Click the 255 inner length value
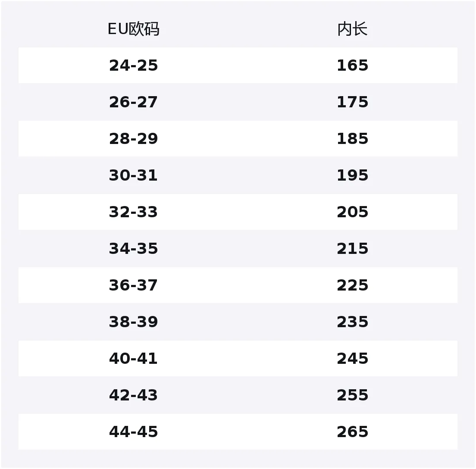Viewport: 476px width, 469px height. [352, 395]
